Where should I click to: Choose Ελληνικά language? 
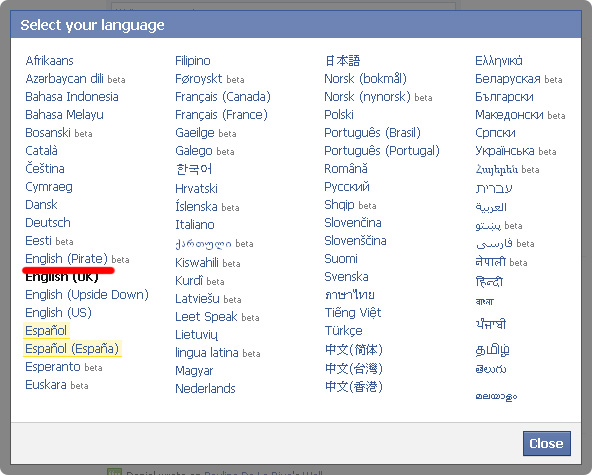tap(499, 60)
